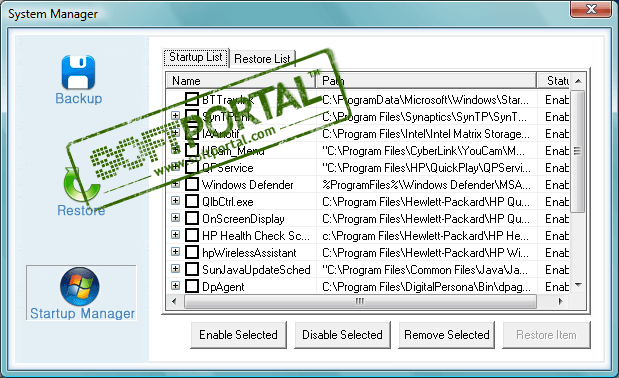Sort the list by Path column header

(x=426, y=80)
